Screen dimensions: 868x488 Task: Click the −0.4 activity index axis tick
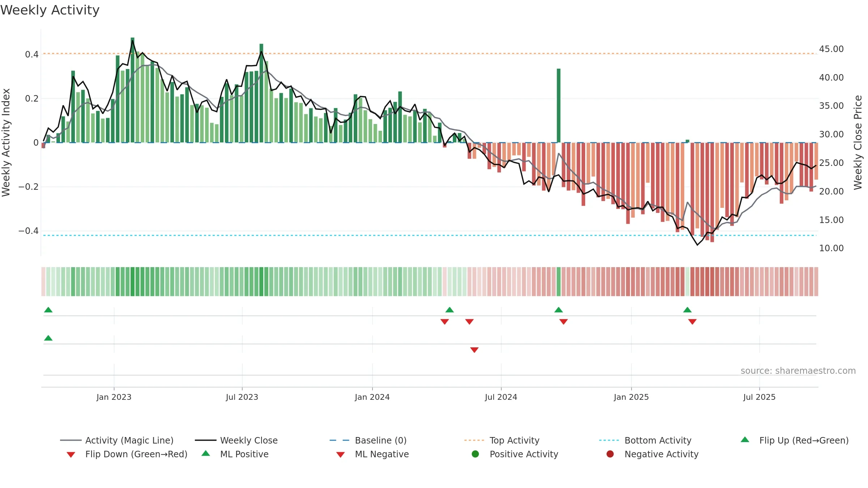pyautogui.click(x=28, y=231)
